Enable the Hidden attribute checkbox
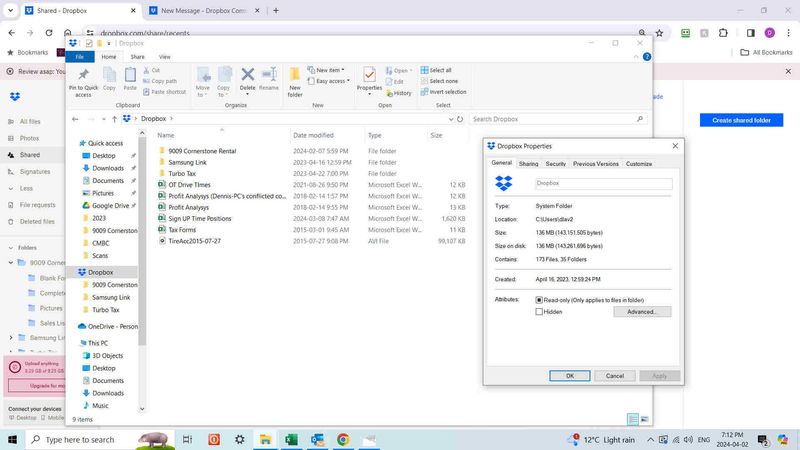The width and height of the screenshot is (800, 450). coord(540,312)
